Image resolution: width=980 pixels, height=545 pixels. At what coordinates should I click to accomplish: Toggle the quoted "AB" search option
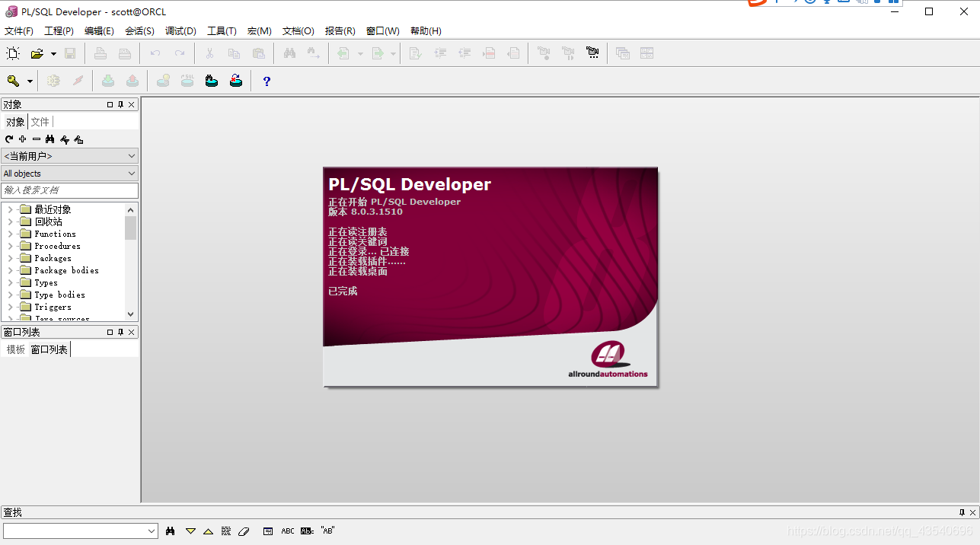[x=328, y=531]
